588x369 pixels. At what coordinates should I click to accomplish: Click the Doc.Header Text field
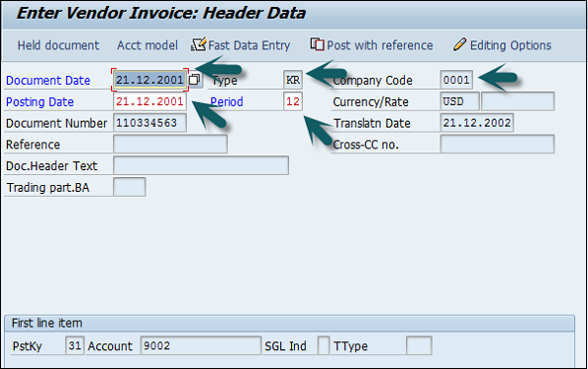[201, 165]
